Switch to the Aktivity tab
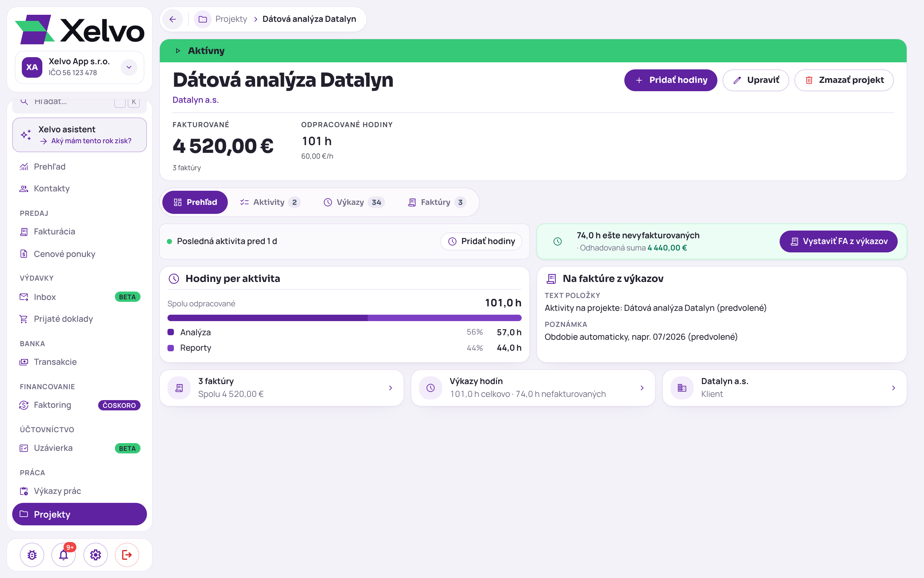 pos(270,202)
